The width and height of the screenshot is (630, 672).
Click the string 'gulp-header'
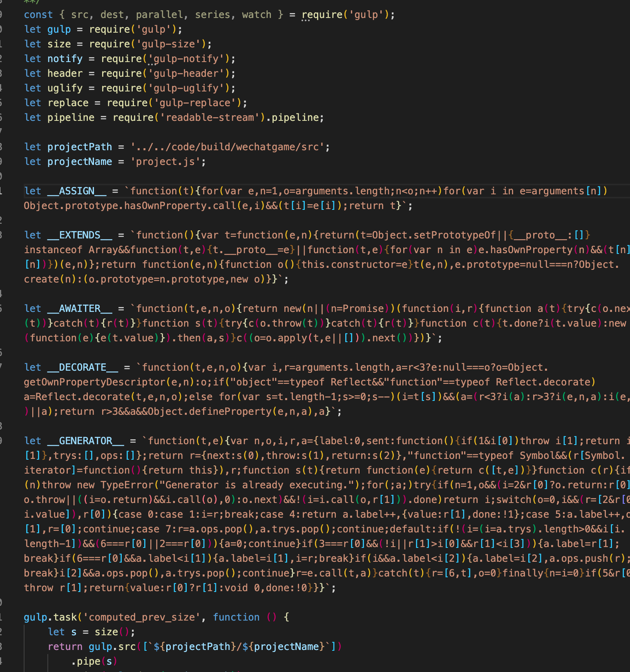pos(186,73)
